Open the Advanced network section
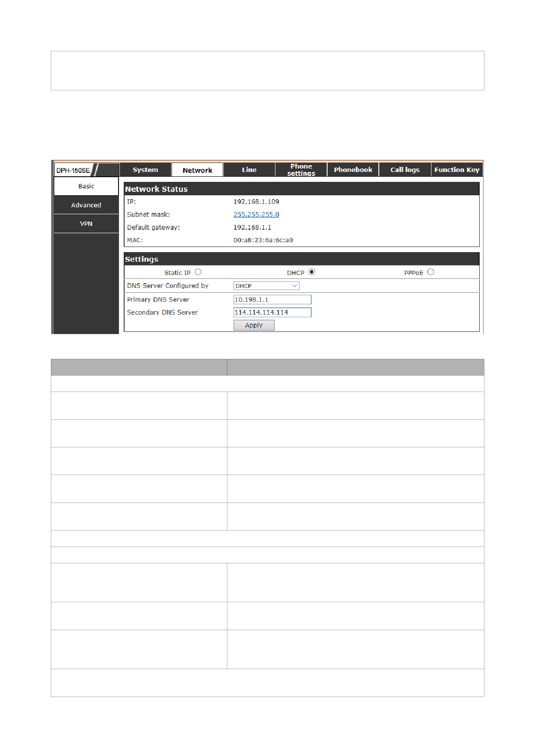Viewport: 534px width, 756px height. click(86, 205)
